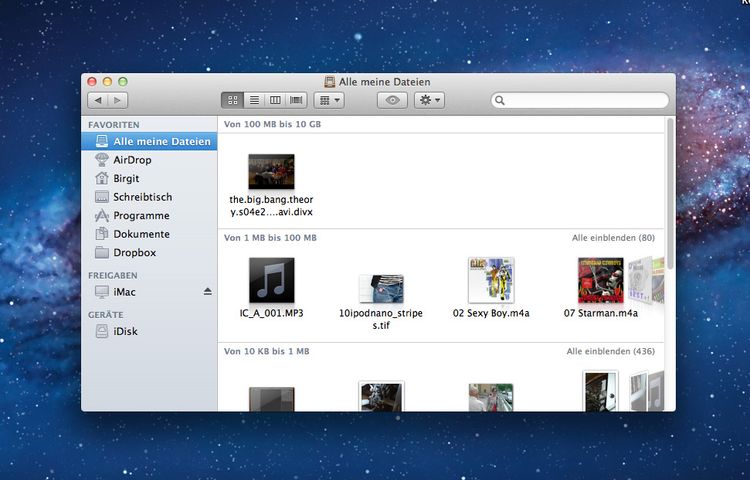The image size is (750, 480).
Task: Switch to list view in toolbar
Action: 254,100
